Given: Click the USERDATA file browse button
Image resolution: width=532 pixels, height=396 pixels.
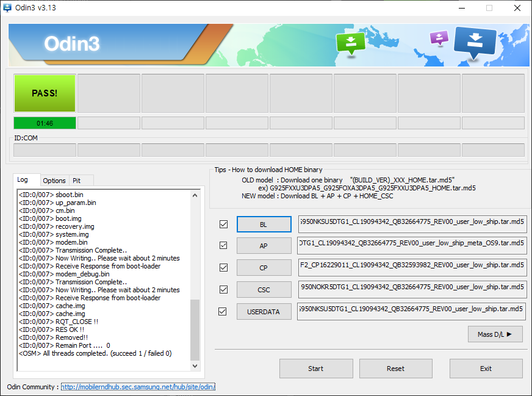Looking at the screenshot, I should pos(264,312).
